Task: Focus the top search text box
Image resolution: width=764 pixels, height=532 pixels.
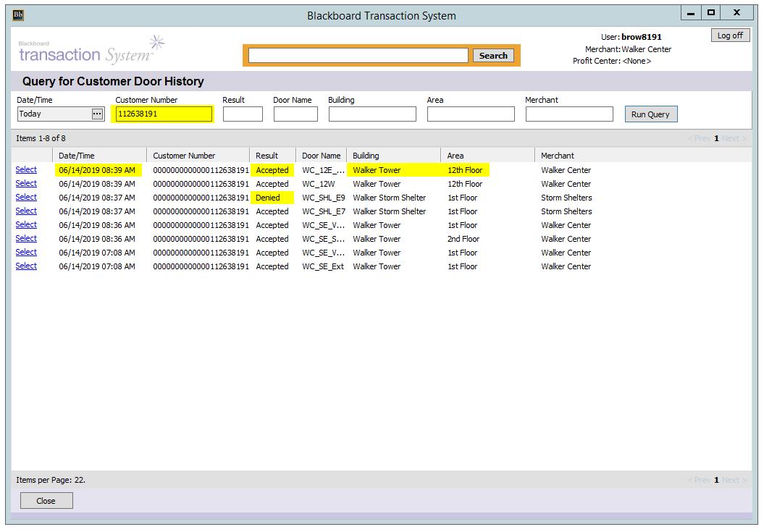Action: [358, 56]
